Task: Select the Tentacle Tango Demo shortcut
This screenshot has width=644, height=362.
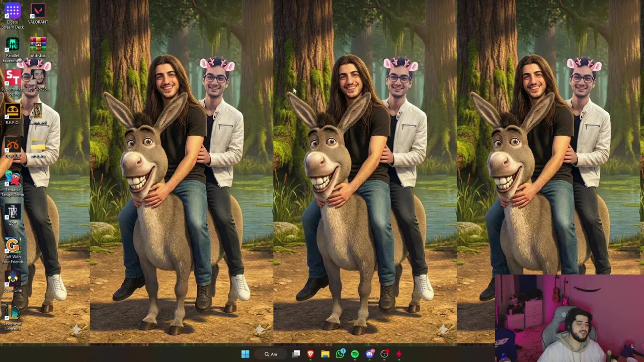Action: pos(13,184)
